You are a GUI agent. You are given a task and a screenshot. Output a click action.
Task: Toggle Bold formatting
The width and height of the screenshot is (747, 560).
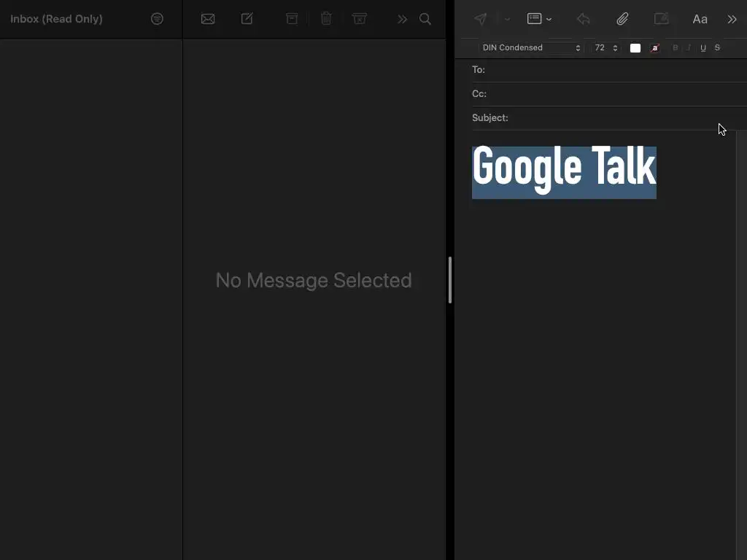click(x=675, y=47)
